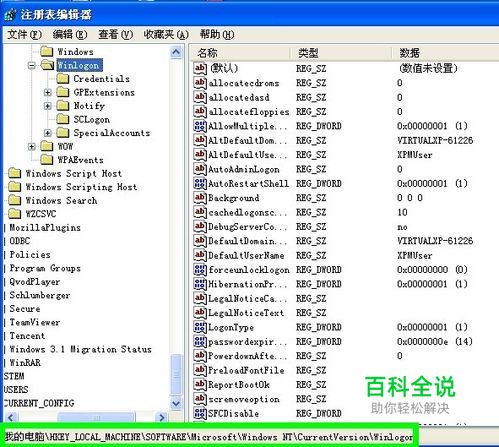Select the scremoveoption value name
This screenshot has height=447, width=499.
244,399
